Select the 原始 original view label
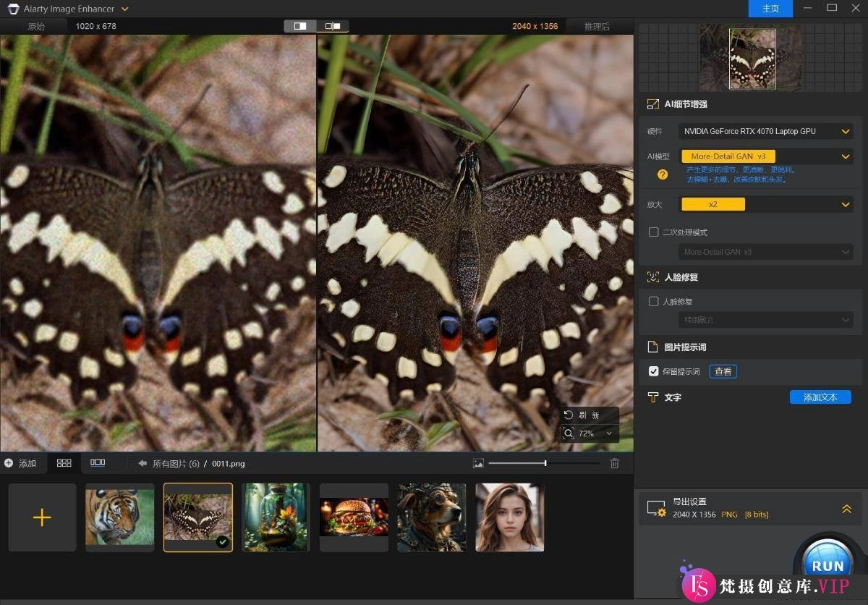This screenshot has width=868, height=605. point(36,26)
